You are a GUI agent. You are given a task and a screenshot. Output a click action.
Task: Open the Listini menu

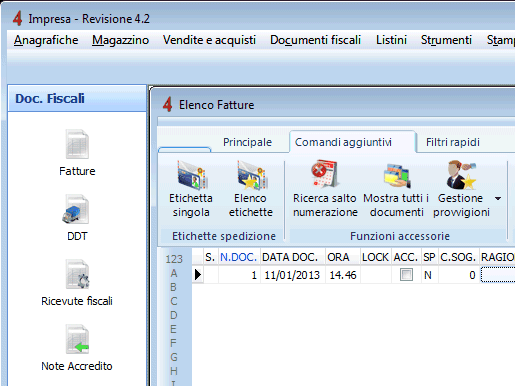[x=391, y=40]
